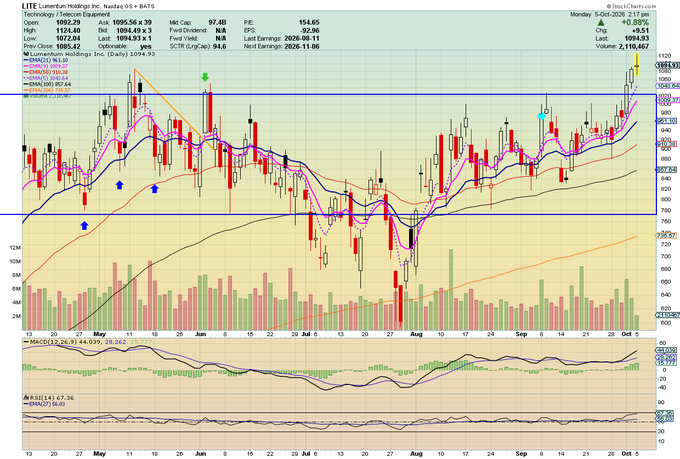Click the Technology / Telecom Equipment sector label

click(67, 14)
